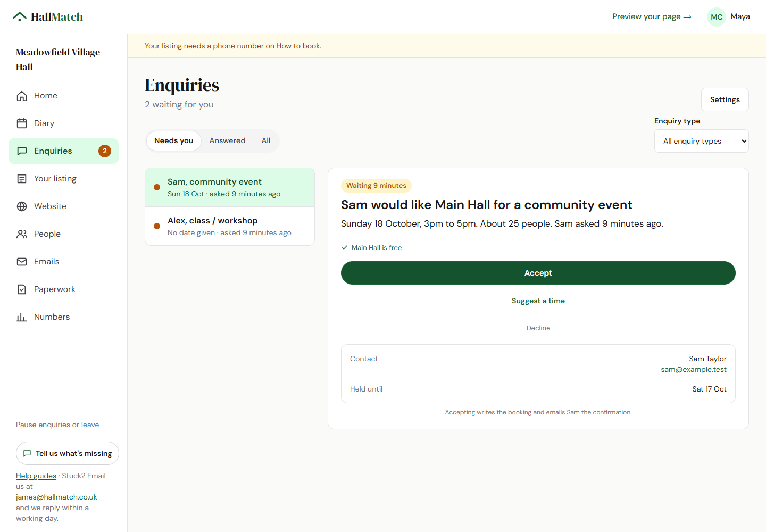Click the sam@example.test email address

[x=694, y=370]
